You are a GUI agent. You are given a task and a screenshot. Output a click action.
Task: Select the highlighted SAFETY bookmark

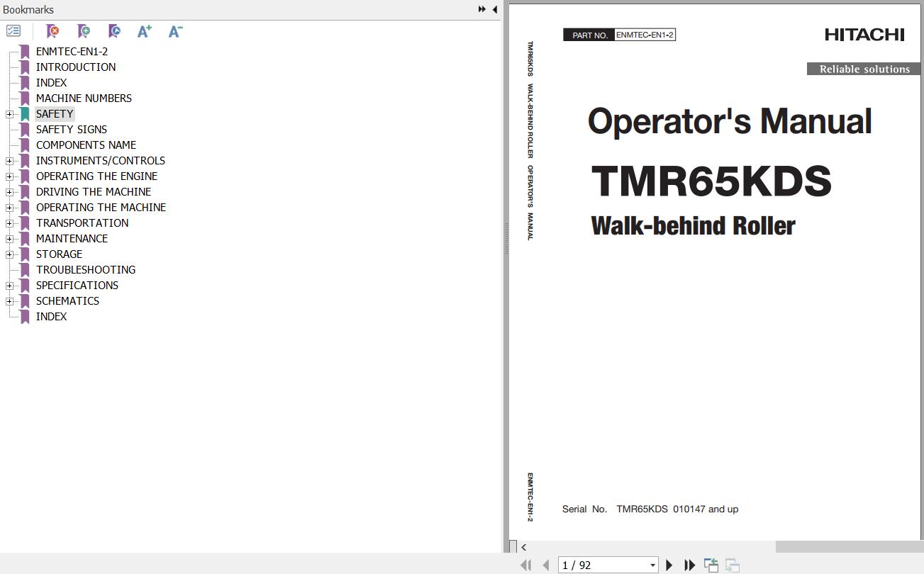(55, 114)
